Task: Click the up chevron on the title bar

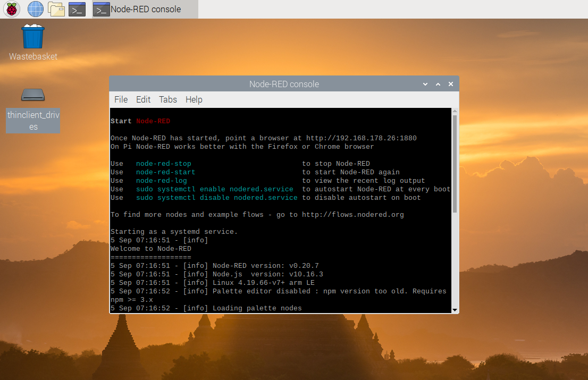Action: coord(438,84)
